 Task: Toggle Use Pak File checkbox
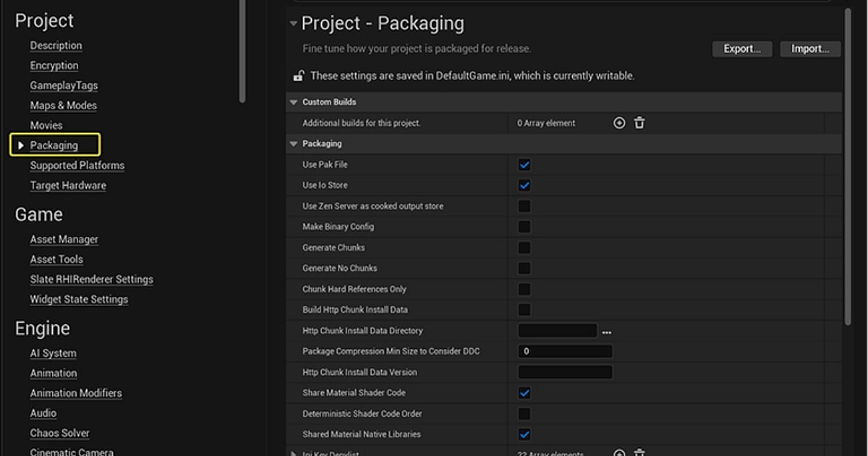point(524,165)
